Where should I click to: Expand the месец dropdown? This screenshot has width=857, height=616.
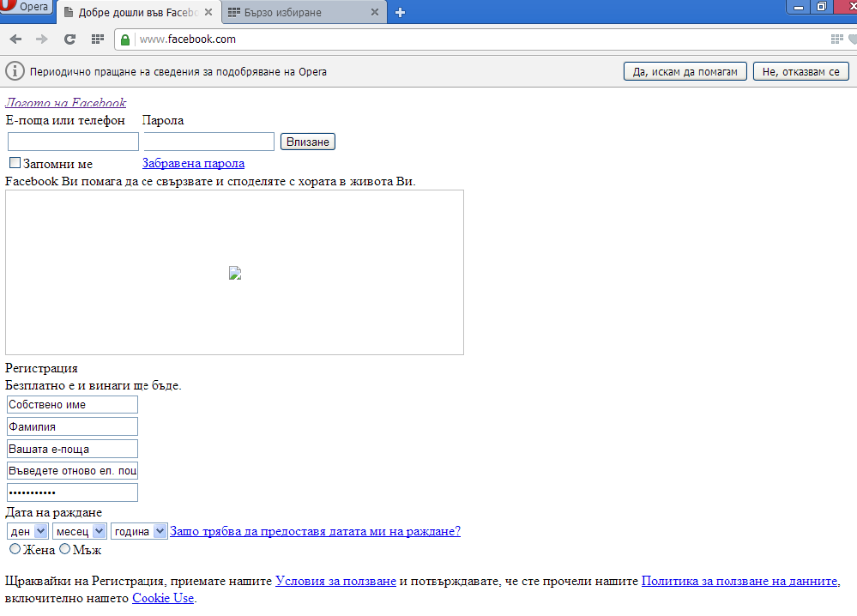coord(79,531)
